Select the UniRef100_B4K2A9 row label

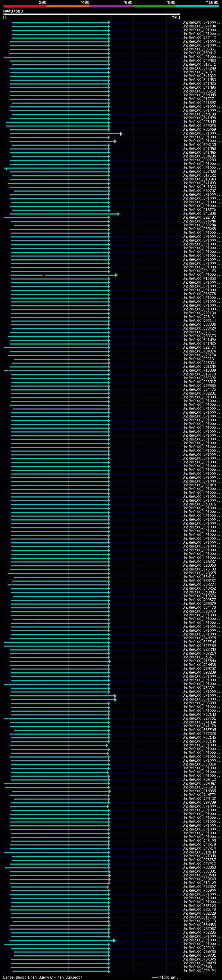pyautogui.click(x=199, y=68)
